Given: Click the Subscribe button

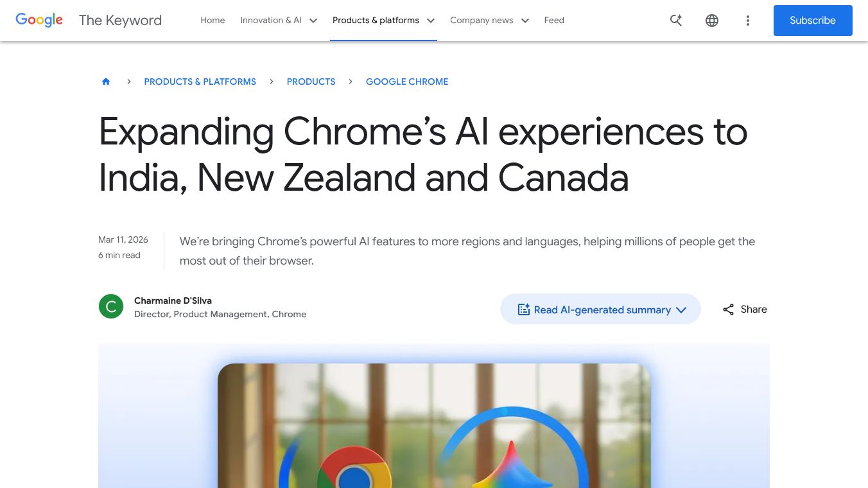Looking at the screenshot, I should click(813, 20).
